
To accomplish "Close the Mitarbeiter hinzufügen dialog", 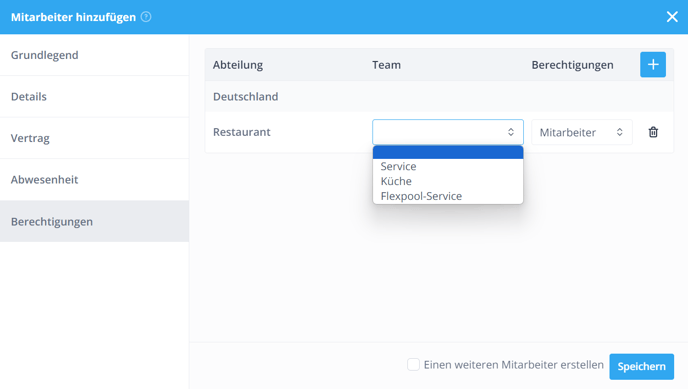I will point(672,17).
